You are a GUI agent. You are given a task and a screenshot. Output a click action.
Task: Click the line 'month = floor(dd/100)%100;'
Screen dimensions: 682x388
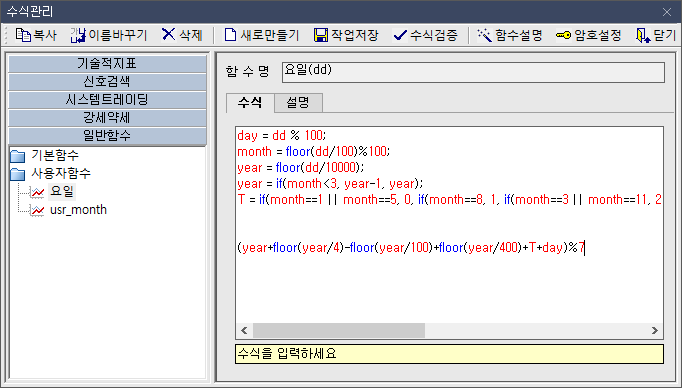tap(314, 151)
